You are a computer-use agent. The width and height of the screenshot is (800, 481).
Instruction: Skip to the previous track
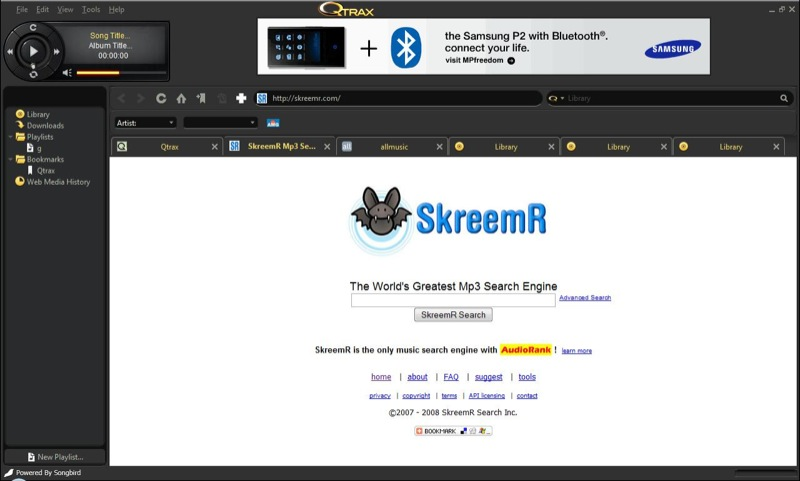coord(10,52)
